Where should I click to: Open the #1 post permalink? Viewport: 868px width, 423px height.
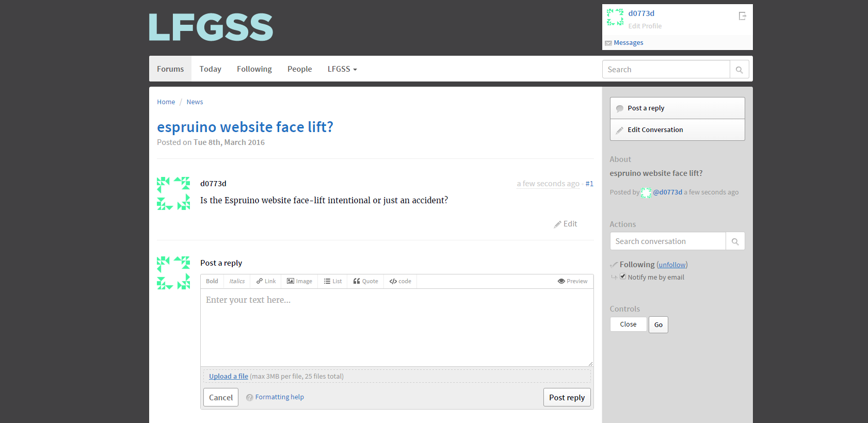pyautogui.click(x=589, y=184)
